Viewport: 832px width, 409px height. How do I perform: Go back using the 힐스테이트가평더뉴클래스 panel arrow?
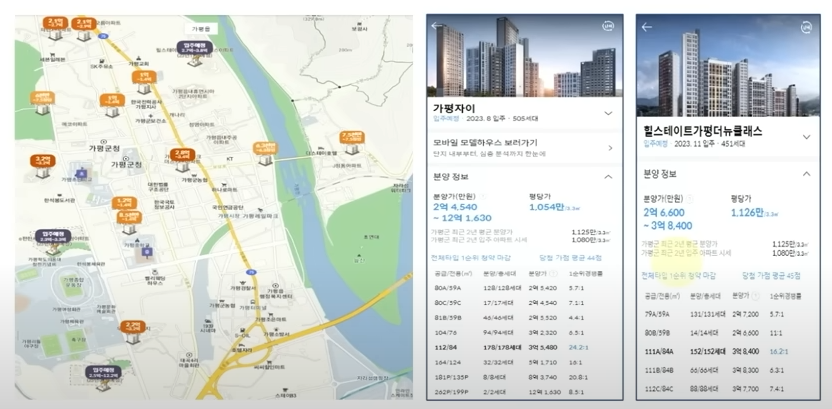646,27
